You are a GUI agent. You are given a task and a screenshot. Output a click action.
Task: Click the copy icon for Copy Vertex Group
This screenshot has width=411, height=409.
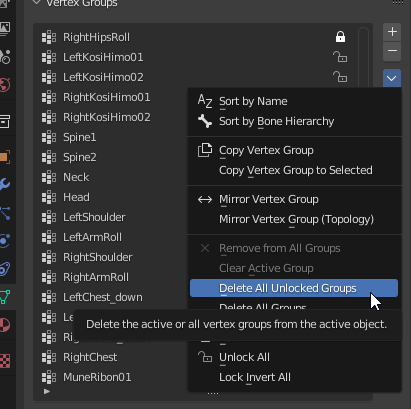click(205, 150)
